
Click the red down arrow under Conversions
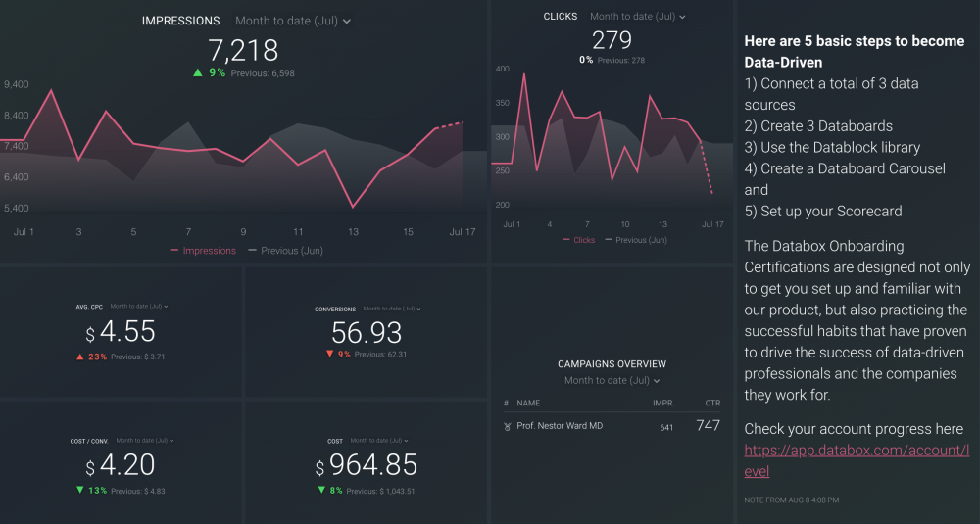(329, 354)
